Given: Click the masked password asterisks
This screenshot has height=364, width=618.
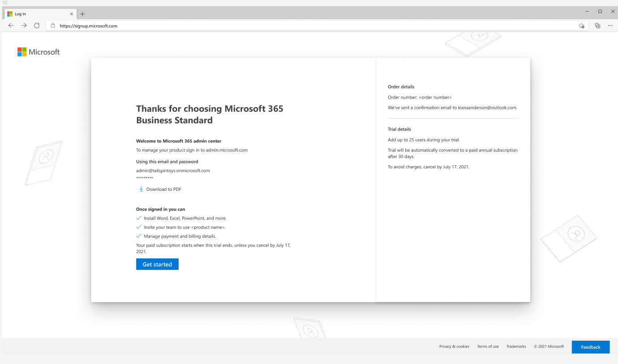Looking at the screenshot, I should 145,179.
